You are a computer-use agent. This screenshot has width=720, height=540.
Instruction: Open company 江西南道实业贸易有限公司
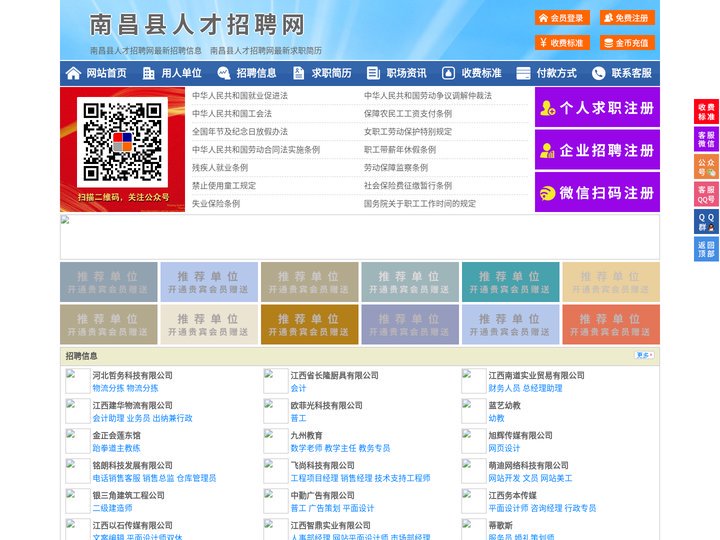coord(536,375)
